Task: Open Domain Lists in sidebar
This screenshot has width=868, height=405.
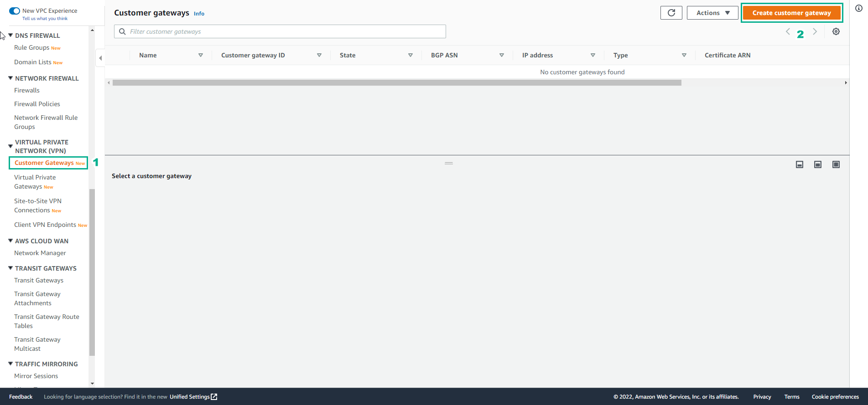Action: point(33,62)
